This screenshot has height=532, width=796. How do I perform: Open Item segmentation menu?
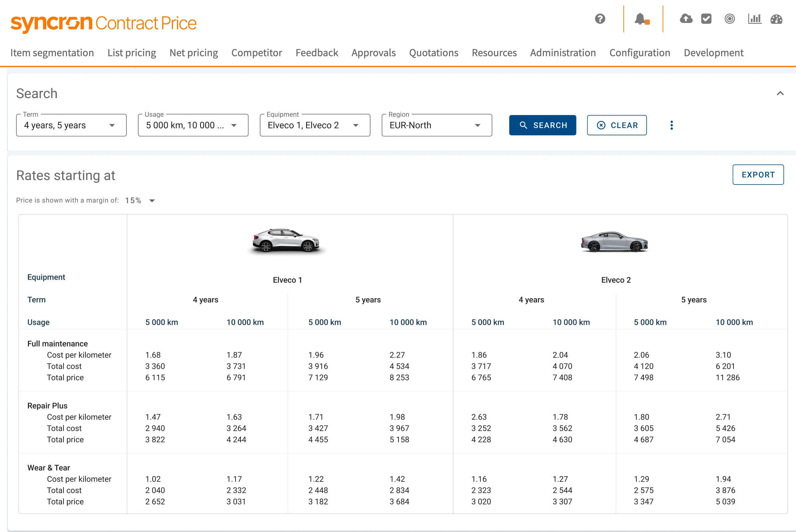52,53
